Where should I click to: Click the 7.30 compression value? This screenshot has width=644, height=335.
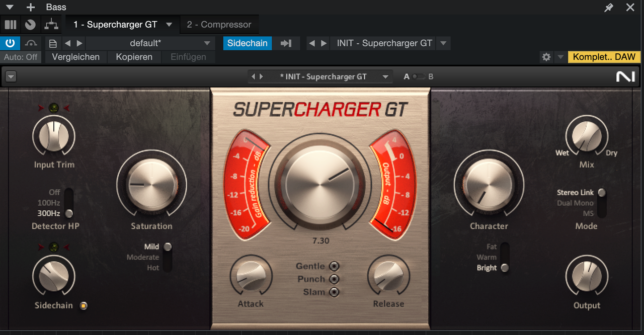(x=320, y=241)
